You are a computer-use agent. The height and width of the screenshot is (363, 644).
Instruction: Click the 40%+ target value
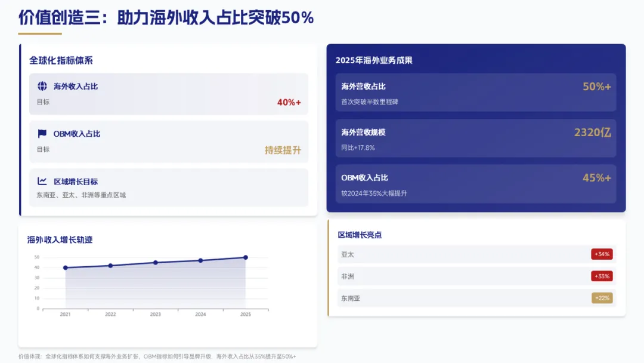click(289, 102)
